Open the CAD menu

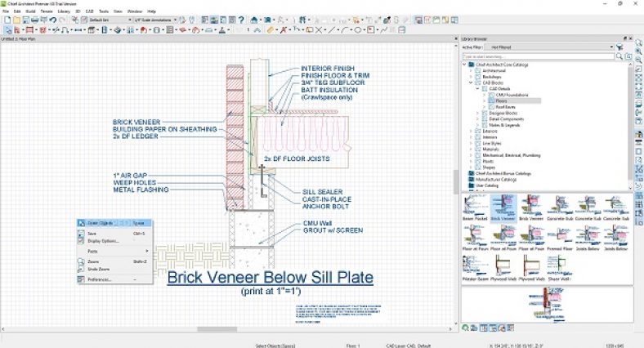[x=89, y=11]
